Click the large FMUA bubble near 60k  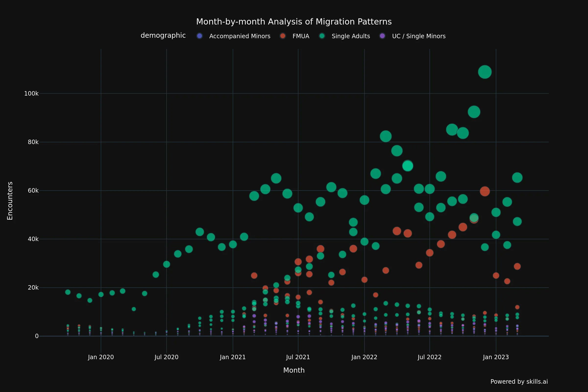[485, 192]
